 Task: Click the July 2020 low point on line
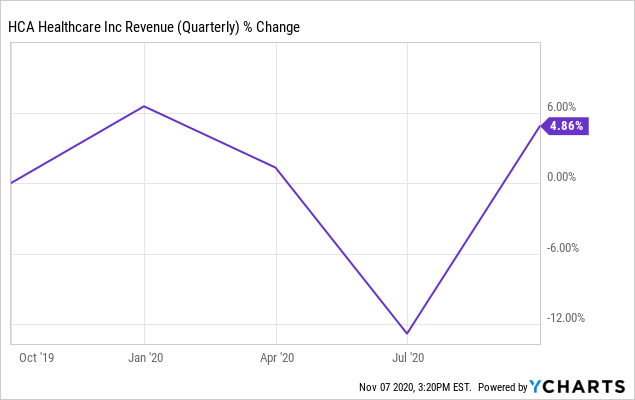tap(407, 334)
